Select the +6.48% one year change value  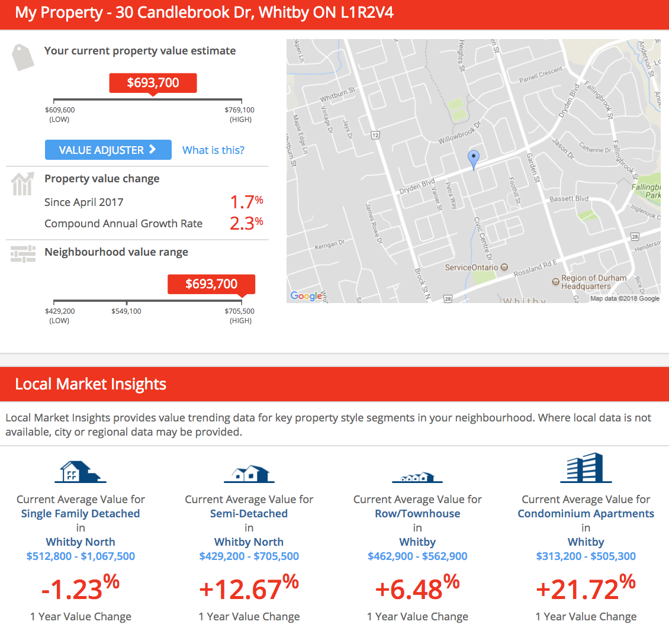418,588
